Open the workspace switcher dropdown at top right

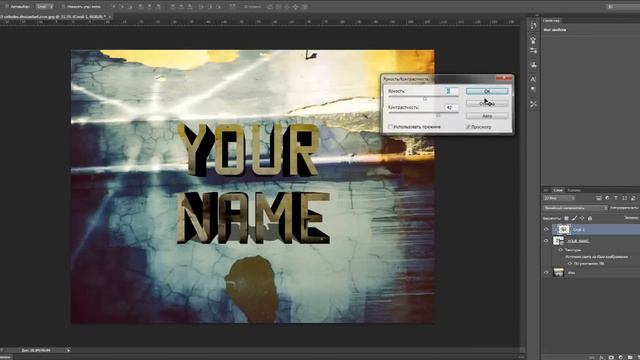pyautogui.click(x=623, y=7)
